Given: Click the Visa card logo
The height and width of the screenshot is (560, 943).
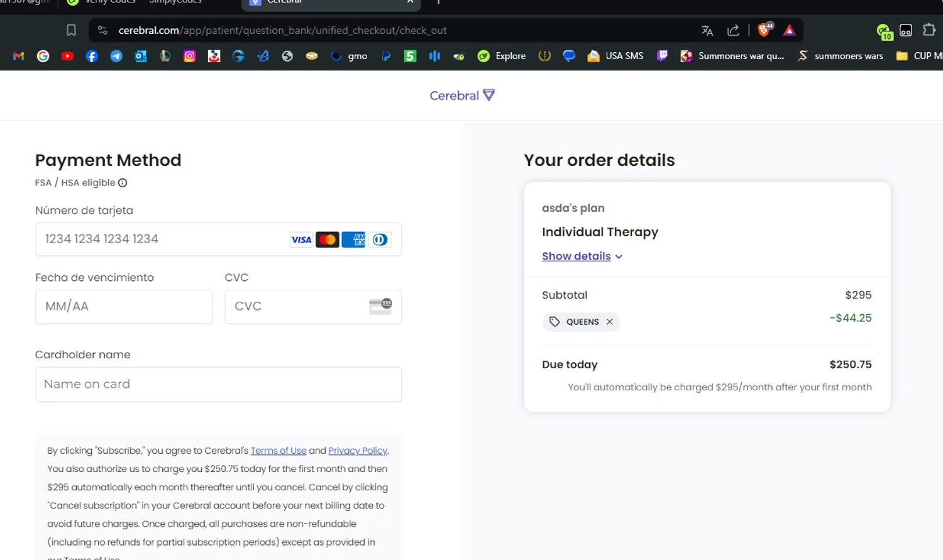Looking at the screenshot, I should (x=301, y=239).
